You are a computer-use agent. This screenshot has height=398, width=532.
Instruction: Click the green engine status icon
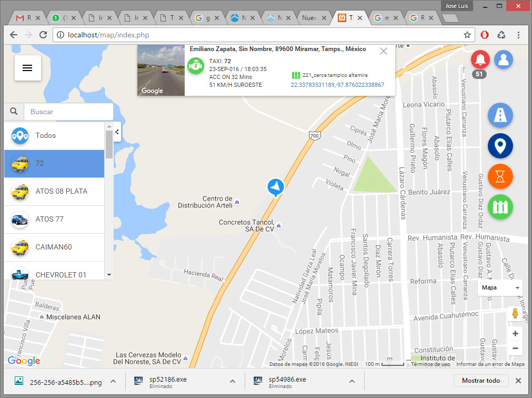click(196, 66)
